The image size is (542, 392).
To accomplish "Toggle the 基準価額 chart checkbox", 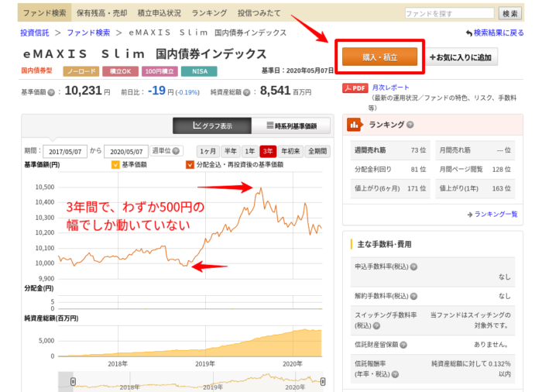I will point(115,165).
